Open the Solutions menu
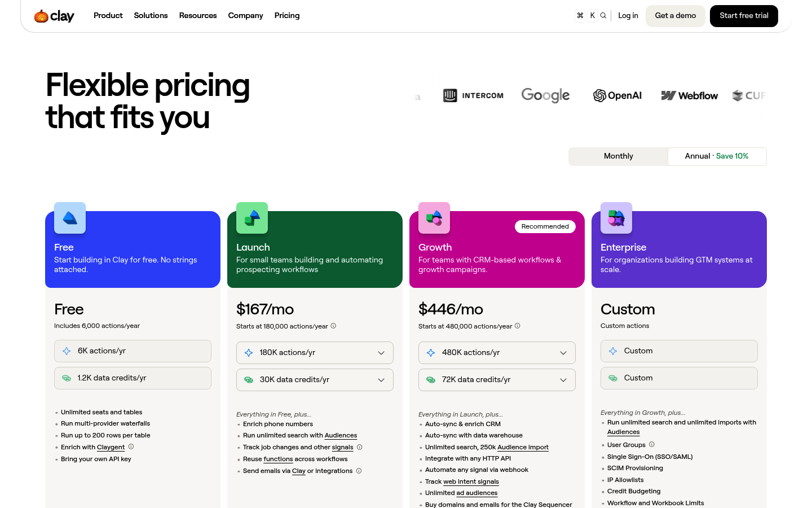The width and height of the screenshot is (812, 508). 151,16
